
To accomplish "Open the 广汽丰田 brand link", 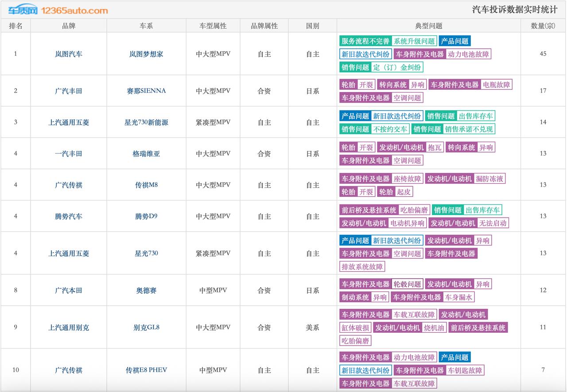I will click(x=69, y=91).
